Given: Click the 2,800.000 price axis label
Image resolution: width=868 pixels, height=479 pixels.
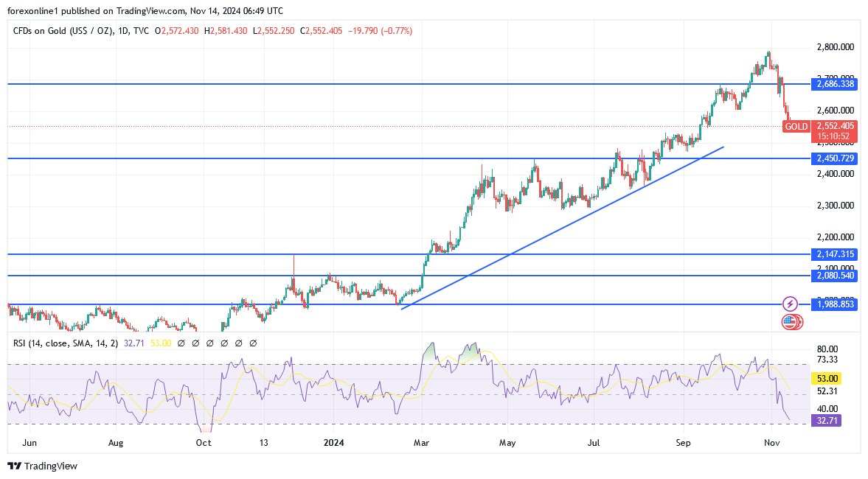Looking at the screenshot, I should (x=835, y=48).
